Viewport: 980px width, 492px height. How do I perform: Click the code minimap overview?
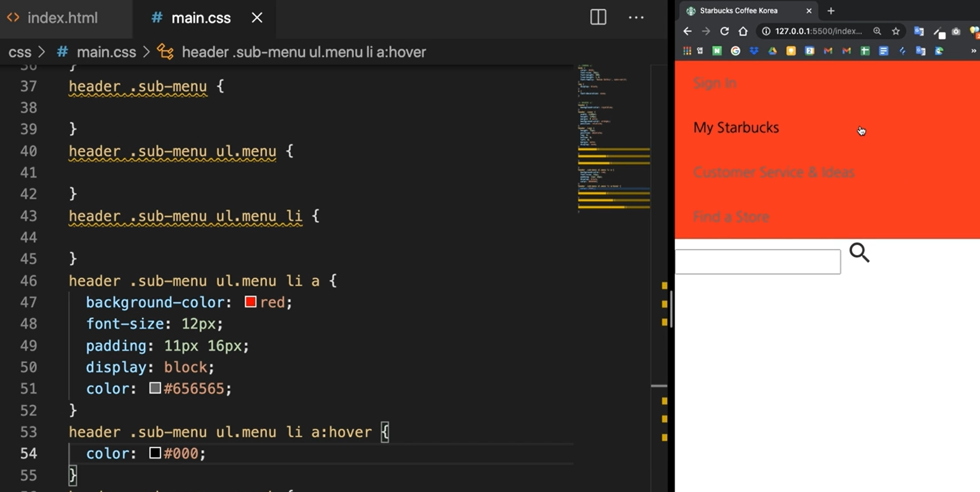(x=614, y=138)
